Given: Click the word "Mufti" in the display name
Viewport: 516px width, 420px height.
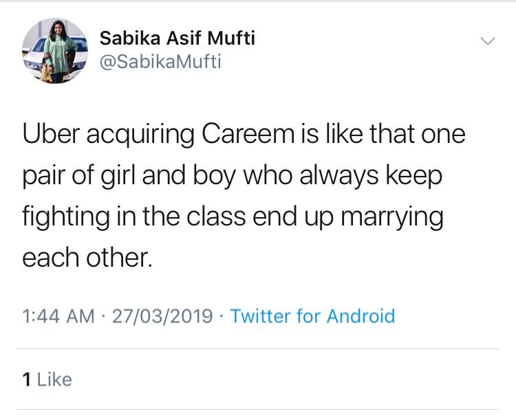Looking at the screenshot, I should pos(231,38).
